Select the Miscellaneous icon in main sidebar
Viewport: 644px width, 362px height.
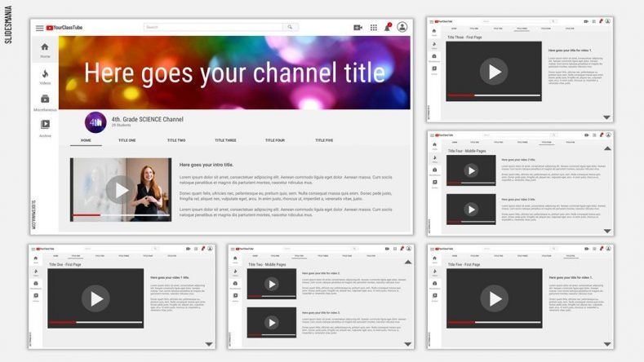click(x=45, y=100)
